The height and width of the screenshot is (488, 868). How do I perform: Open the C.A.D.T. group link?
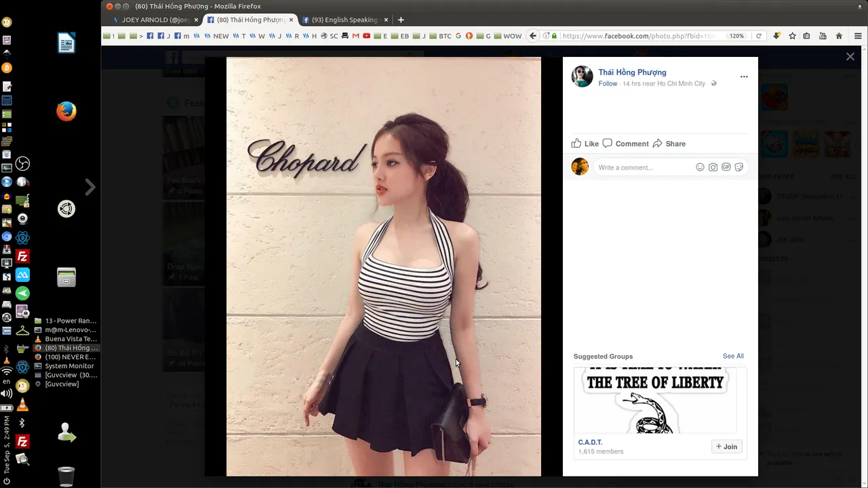590,442
